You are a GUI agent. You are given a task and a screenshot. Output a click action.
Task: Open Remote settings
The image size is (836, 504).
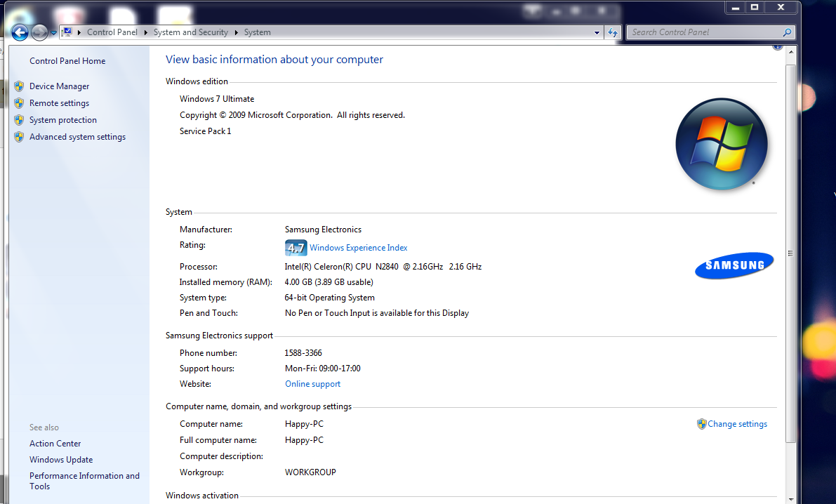tap(59, 103)
